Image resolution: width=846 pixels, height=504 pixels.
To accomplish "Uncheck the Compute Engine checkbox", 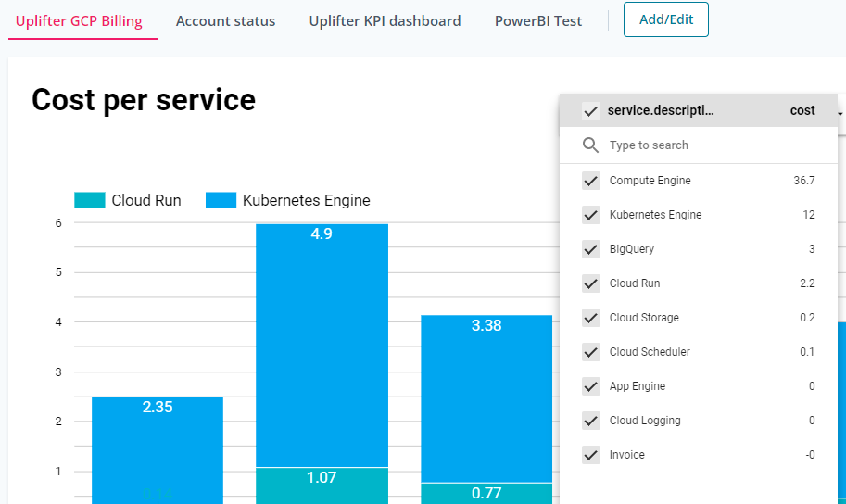I will click(x=591, y=181).
